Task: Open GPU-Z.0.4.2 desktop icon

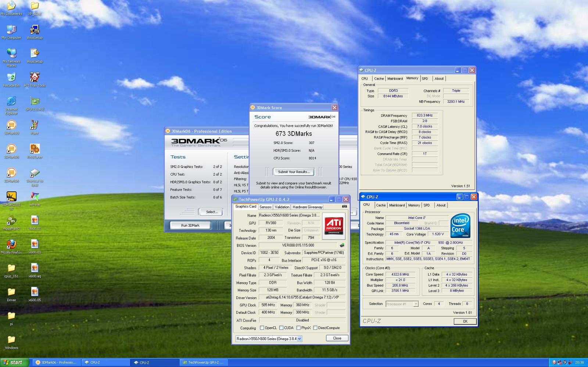Action: point(35,104)
